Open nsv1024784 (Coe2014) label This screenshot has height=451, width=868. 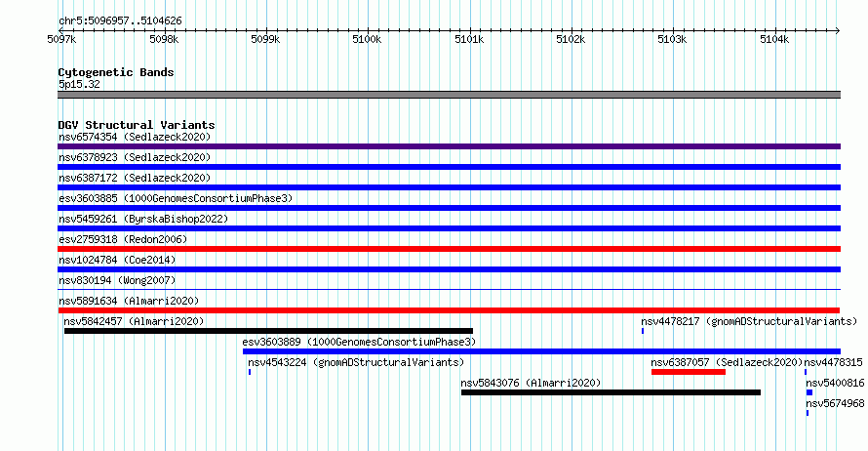[x=117, y=260]
